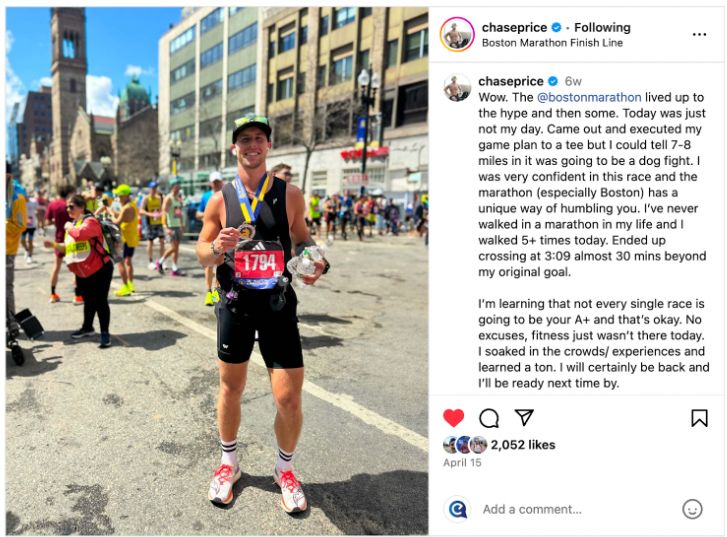Open the @bostonmarathon mention
This screenshot has width=727, height=537.
(589, 97)
